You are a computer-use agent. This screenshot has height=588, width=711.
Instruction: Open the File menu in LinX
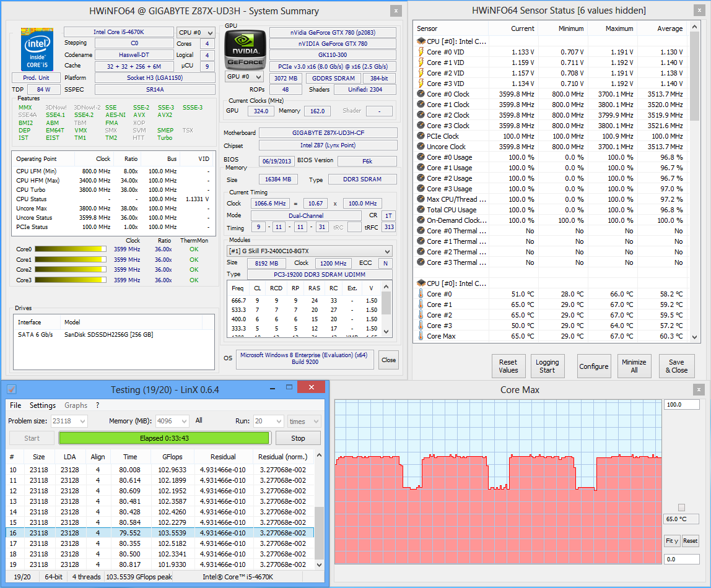pos(15,405)
